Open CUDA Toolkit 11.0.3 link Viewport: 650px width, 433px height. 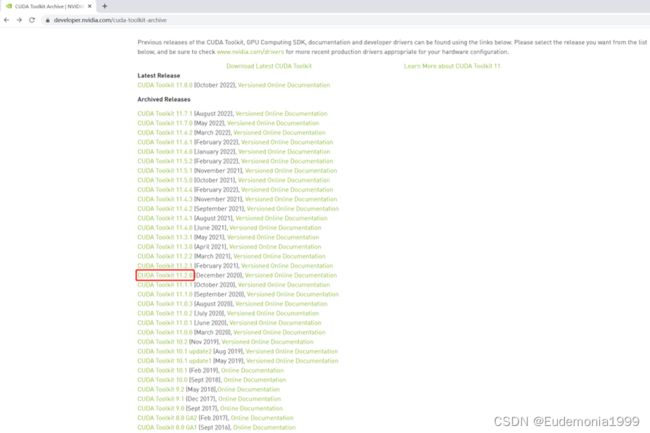click(x=165, y=304)
